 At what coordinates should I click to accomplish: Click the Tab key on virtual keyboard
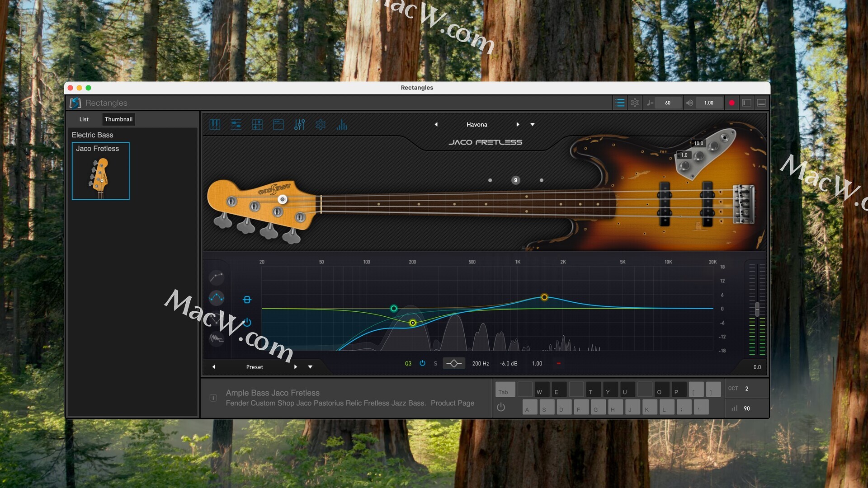click(505, 389)
